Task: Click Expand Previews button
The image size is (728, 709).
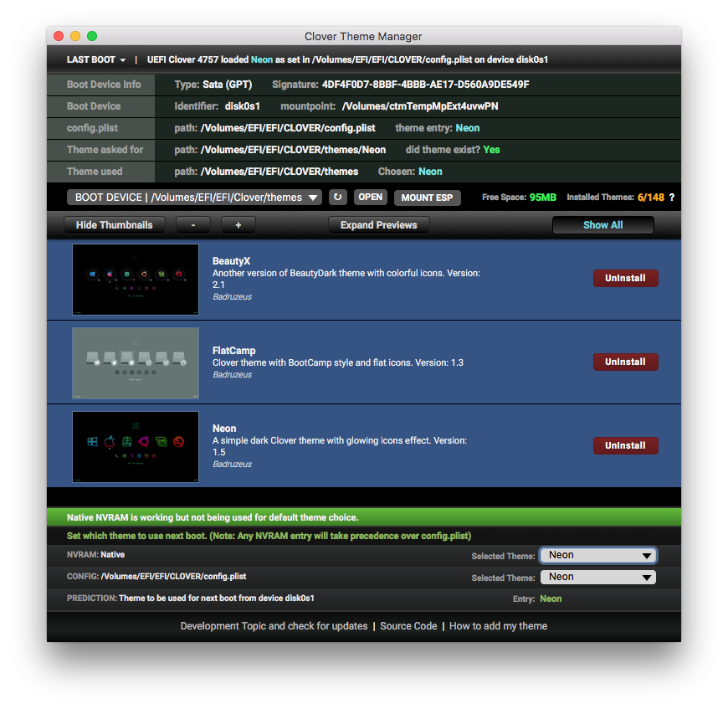Action: click(x=378, y=225)
